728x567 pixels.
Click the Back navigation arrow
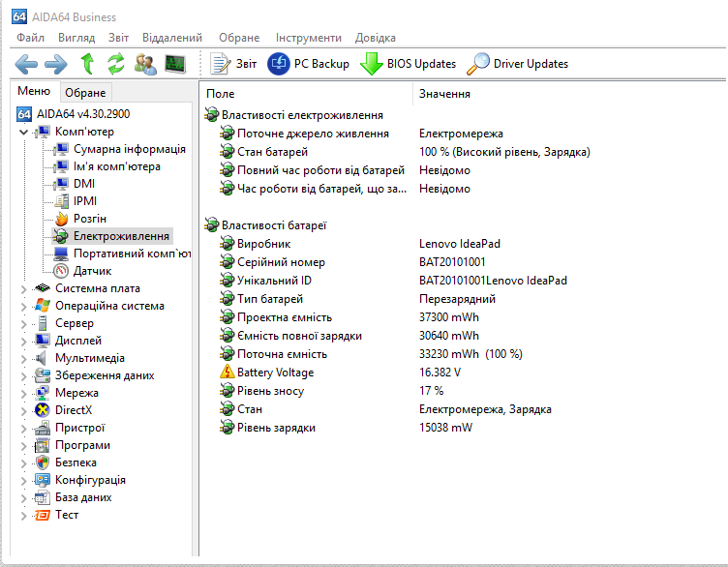[x=26, y=64]
